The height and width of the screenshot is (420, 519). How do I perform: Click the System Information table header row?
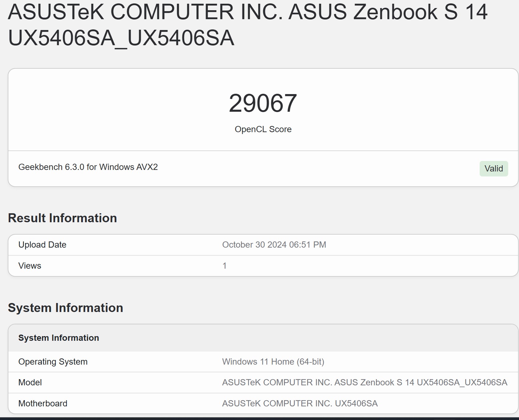pyautogui.click(x=59, y=338)
